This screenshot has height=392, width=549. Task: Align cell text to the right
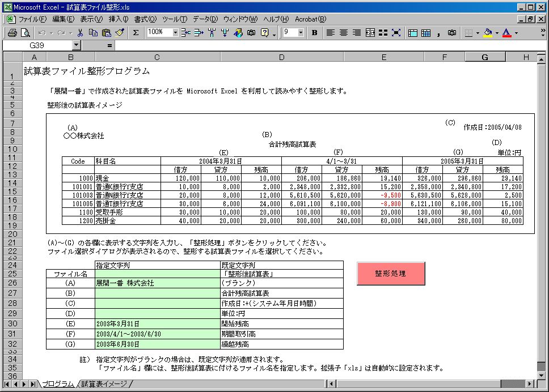(x=357, y=33)
